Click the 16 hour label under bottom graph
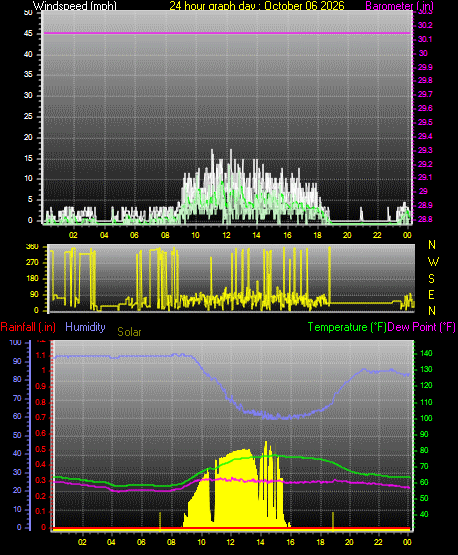 click(290, 542)
